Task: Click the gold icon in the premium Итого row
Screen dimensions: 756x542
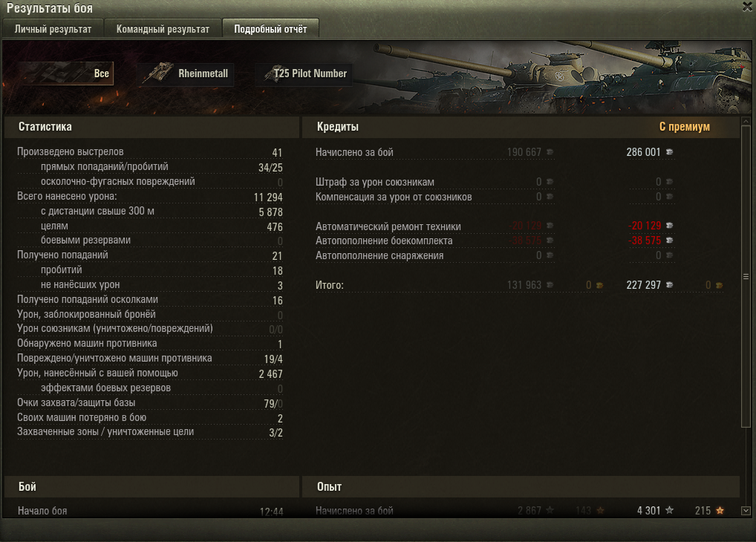Action: point(719,285)
